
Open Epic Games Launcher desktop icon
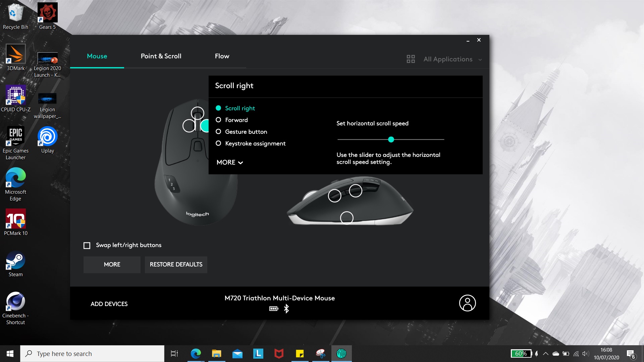15,143
